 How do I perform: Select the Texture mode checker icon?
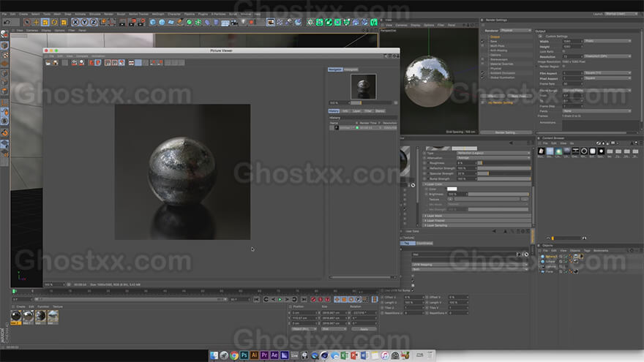4,55
